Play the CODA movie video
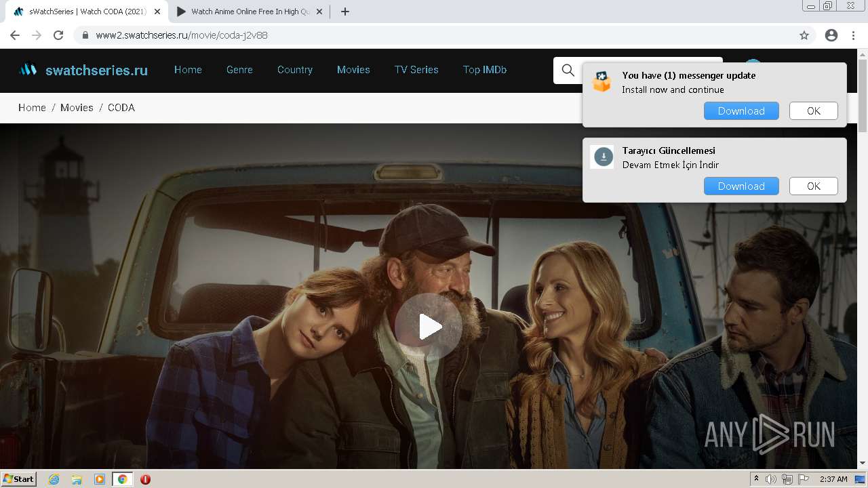This screenshot has height=488, width=868. [x=429, y=327]
